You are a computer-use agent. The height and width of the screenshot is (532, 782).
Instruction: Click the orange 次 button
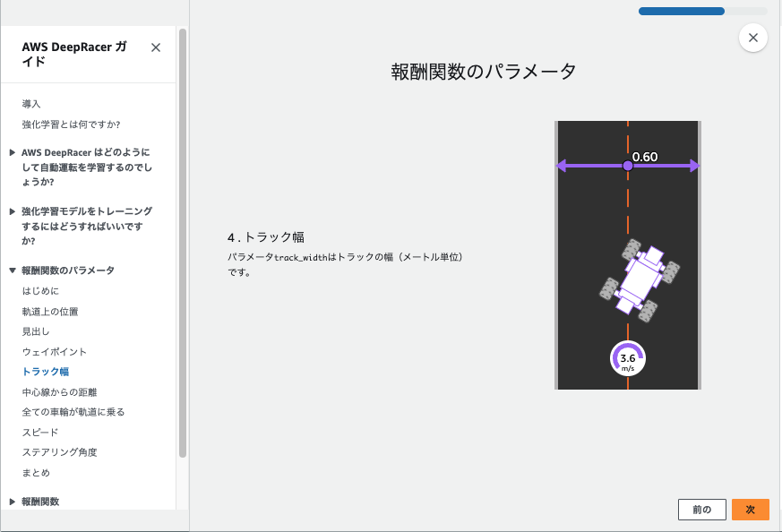coord(750,509)
